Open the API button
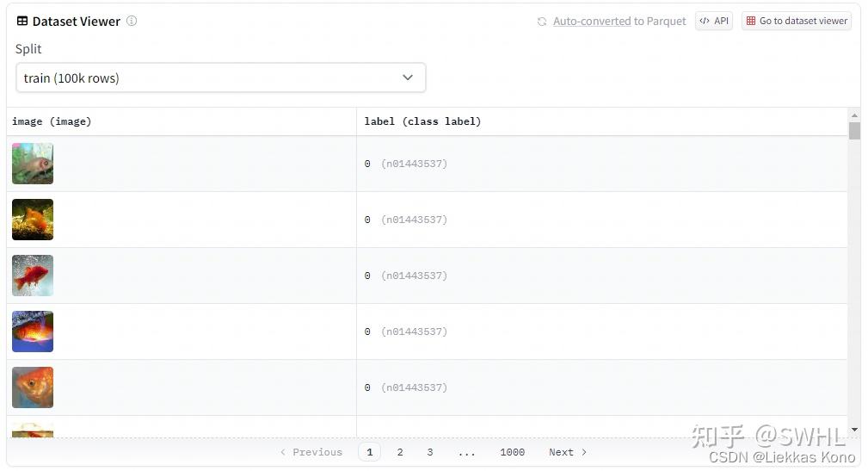Screen dimensions: 868x471 pyautogui.click(x=714, y=21)
